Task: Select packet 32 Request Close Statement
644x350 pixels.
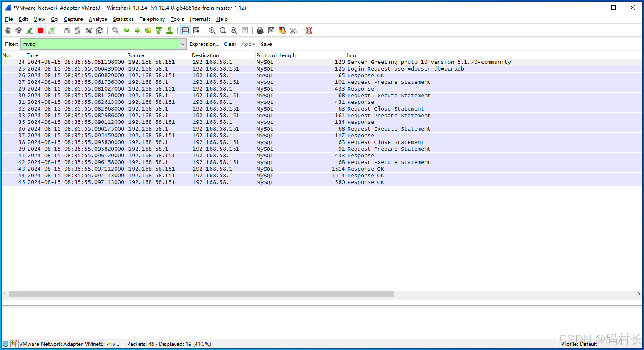Action: [x=322, y=109]
